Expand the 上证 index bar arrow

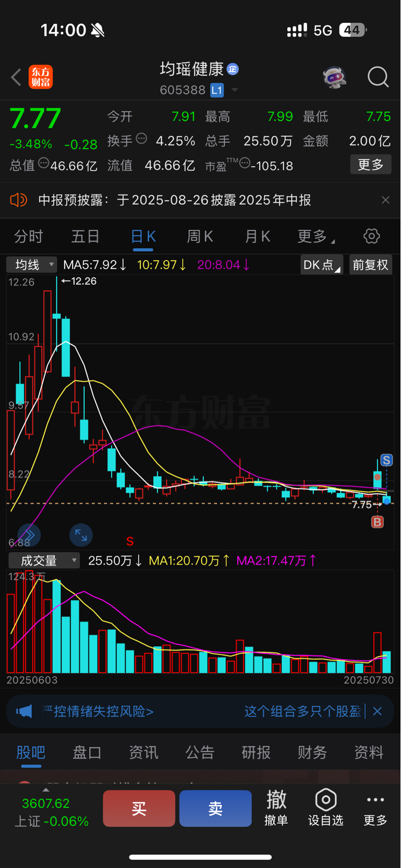tap(46, 790)
